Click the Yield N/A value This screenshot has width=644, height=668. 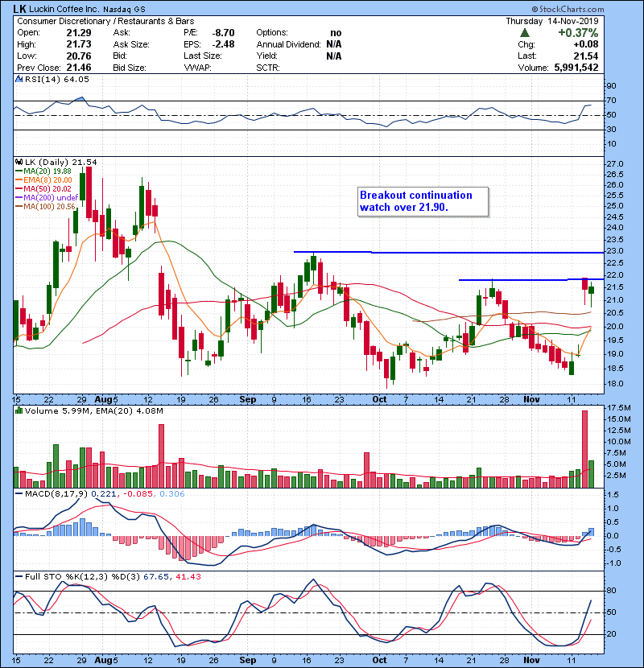[x=334, y=56]
